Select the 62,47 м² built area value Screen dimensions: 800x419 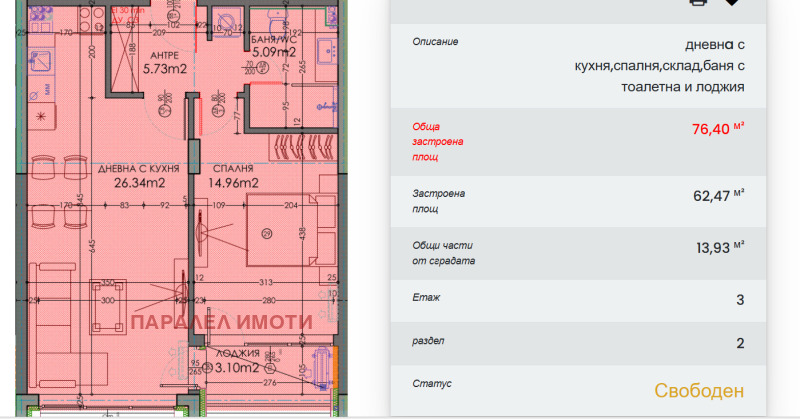tap(718, 195)
